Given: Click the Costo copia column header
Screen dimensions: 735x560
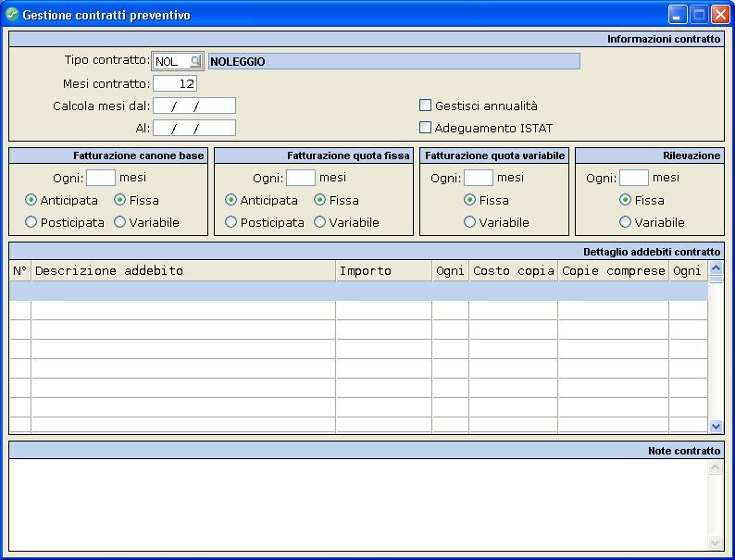Looking at the screenshot, I should pos(513,271).
